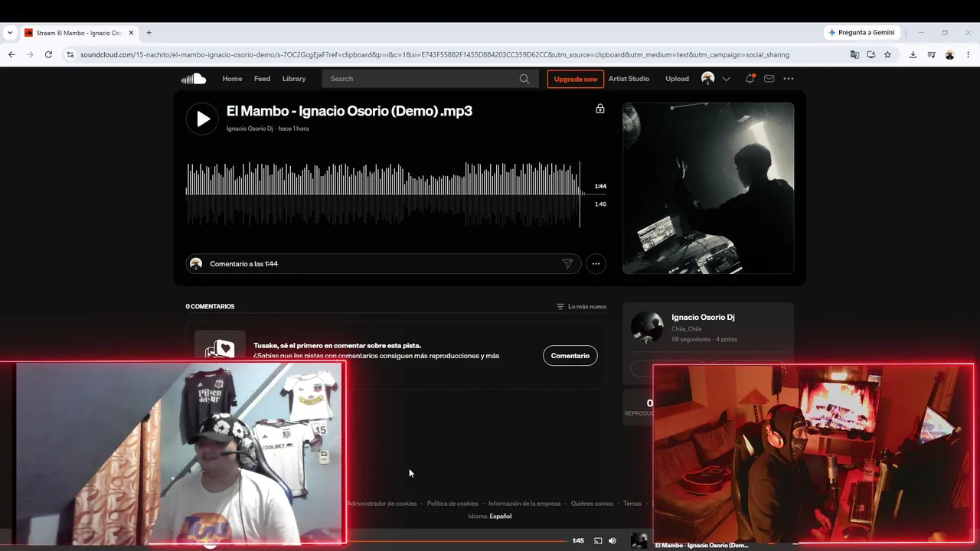Open Chrome's tab search dropdown
This screenshot has width=980, height=551.
coord(10,33)
